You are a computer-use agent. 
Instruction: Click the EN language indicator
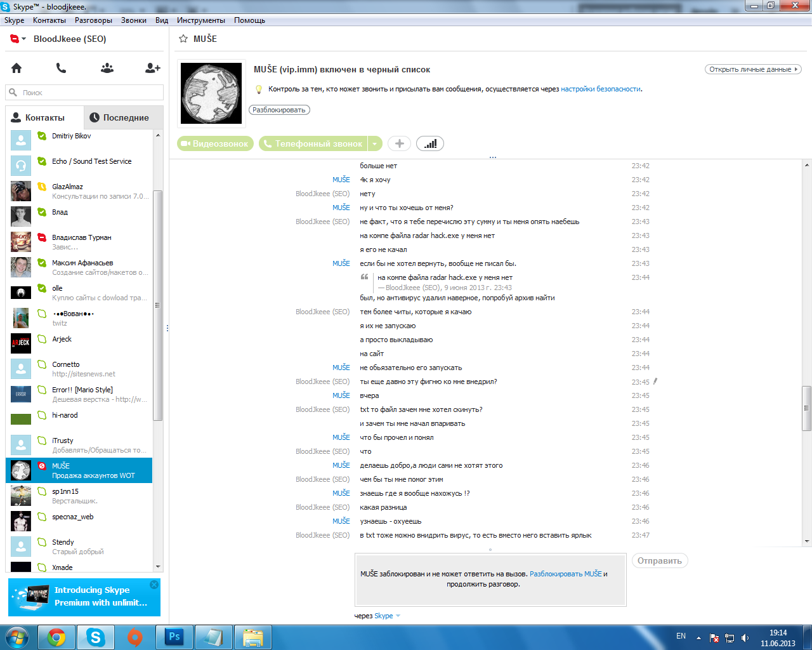(x=681, y=636)
